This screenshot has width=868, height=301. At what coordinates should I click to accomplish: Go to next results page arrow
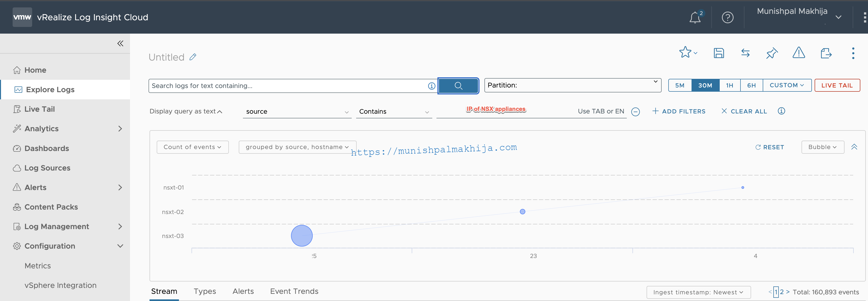point(788,292)
